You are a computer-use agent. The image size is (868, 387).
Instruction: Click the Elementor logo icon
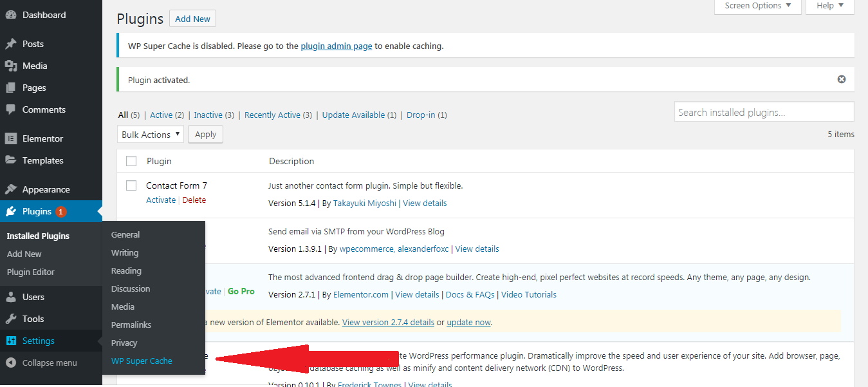tap(11, 138)
